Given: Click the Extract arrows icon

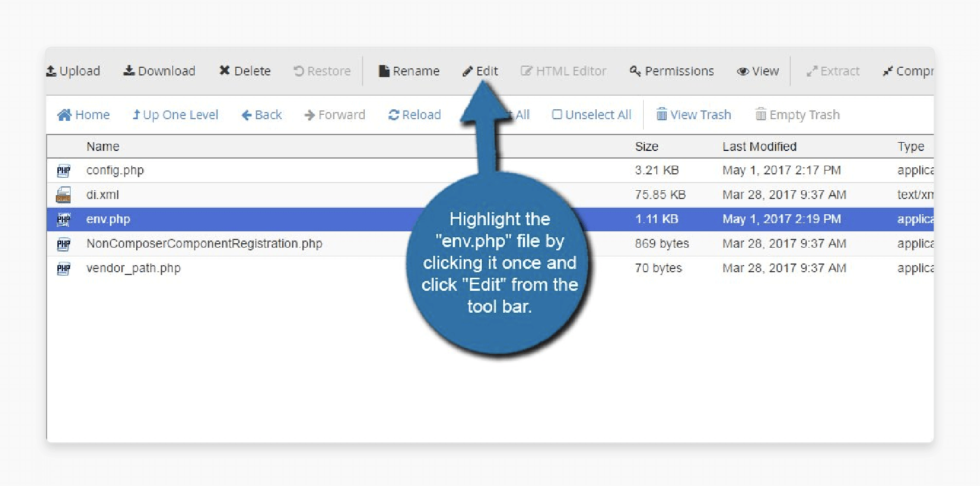Looking at the screenshot, I should (812, 72).
